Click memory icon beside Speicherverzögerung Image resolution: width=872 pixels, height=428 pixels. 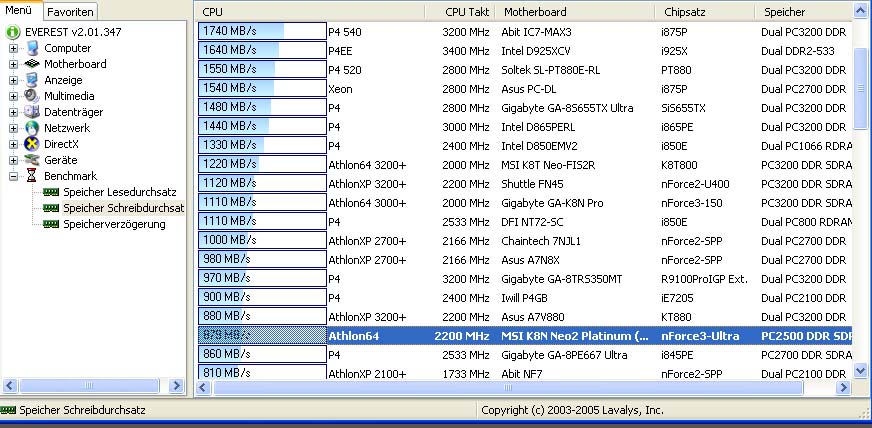pos(51,224)
